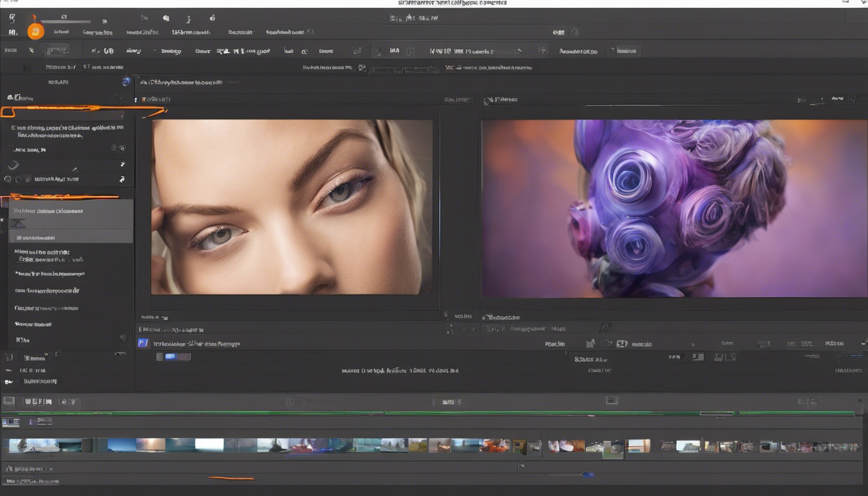Click the orange circular button in top toolbar
The width and height of the screenshot is (868, 496).
click(x=36, y=31)
